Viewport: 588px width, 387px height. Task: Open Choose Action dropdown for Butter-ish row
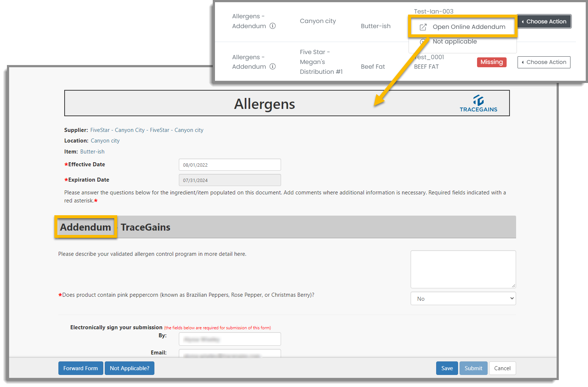point(544,22)
